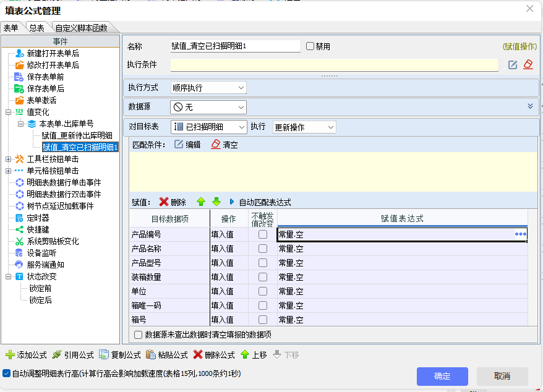543x392 pixels.
Task: Switch to the 自定义脚本函数 tab
Action: [x=81, y=28]
